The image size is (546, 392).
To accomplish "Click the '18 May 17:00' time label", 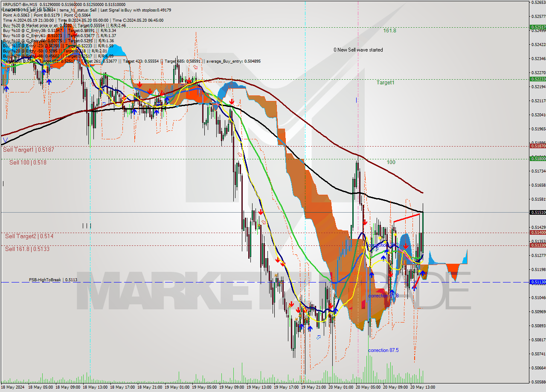I will coord(123,387).
